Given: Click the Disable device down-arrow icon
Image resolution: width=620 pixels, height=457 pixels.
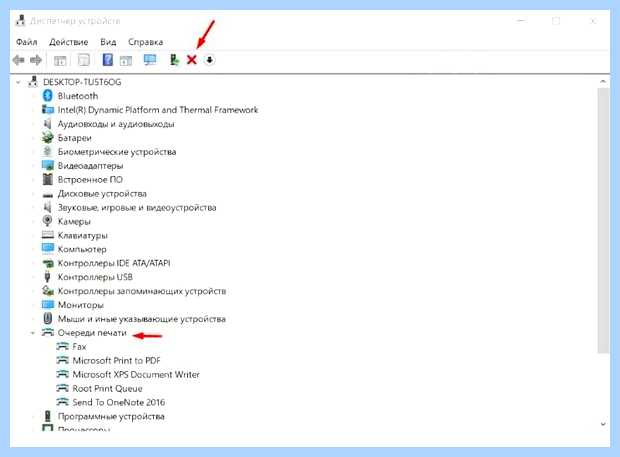Looking at the screenshot, I should (210, 60).
